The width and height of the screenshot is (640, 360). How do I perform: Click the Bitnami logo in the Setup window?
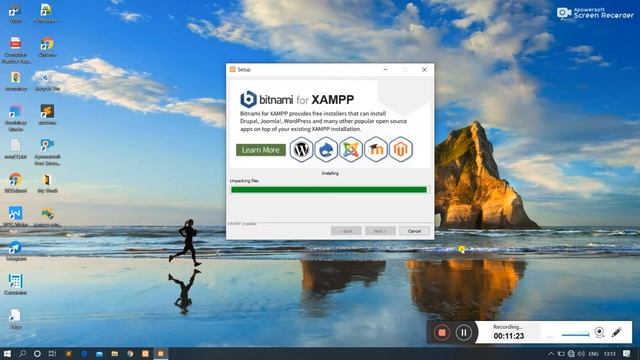(248, 99)
